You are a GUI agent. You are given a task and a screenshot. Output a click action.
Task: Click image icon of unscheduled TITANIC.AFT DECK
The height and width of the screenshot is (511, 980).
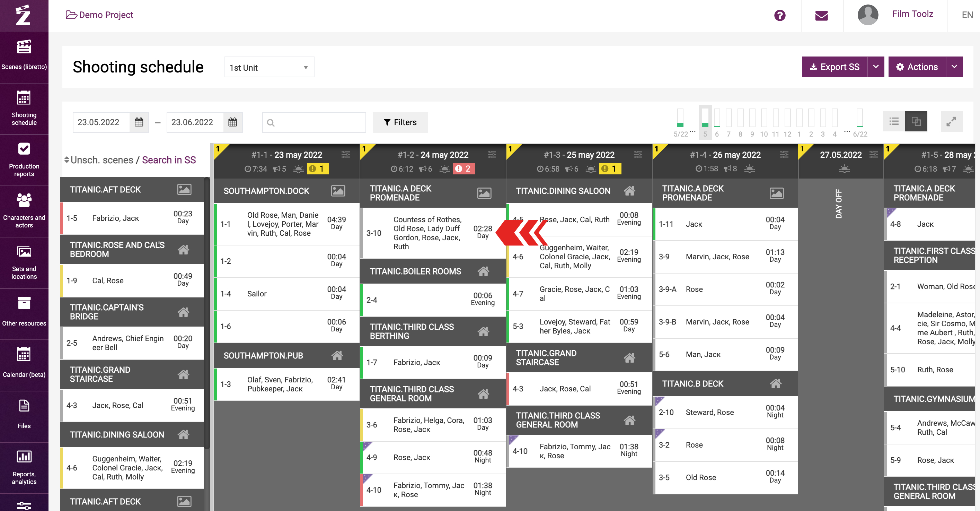[184, 189]
